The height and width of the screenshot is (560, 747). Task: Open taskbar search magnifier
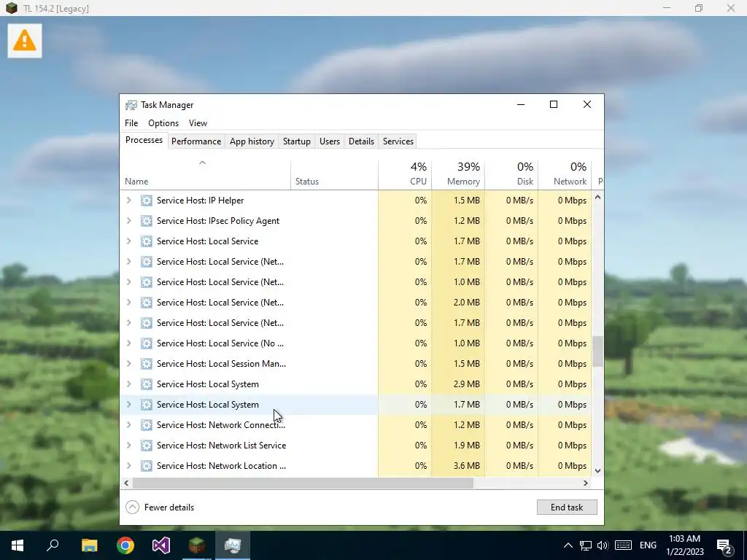tap(53, 545)
